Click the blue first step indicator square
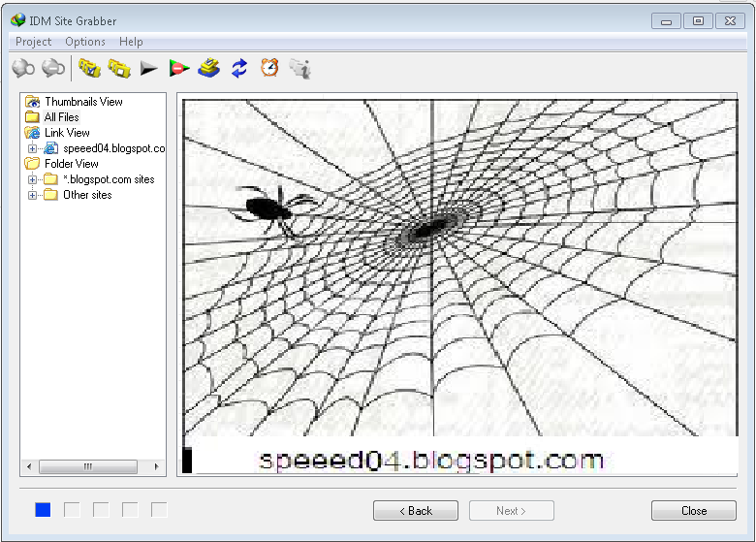 tap(43, 510)
